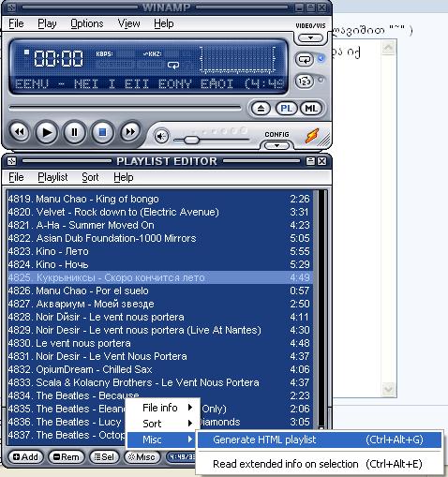The image size is (448, 477).
Task: Select track 4825 Кукрыниксы - Скоро кончится лето
Action: point(159,277)
